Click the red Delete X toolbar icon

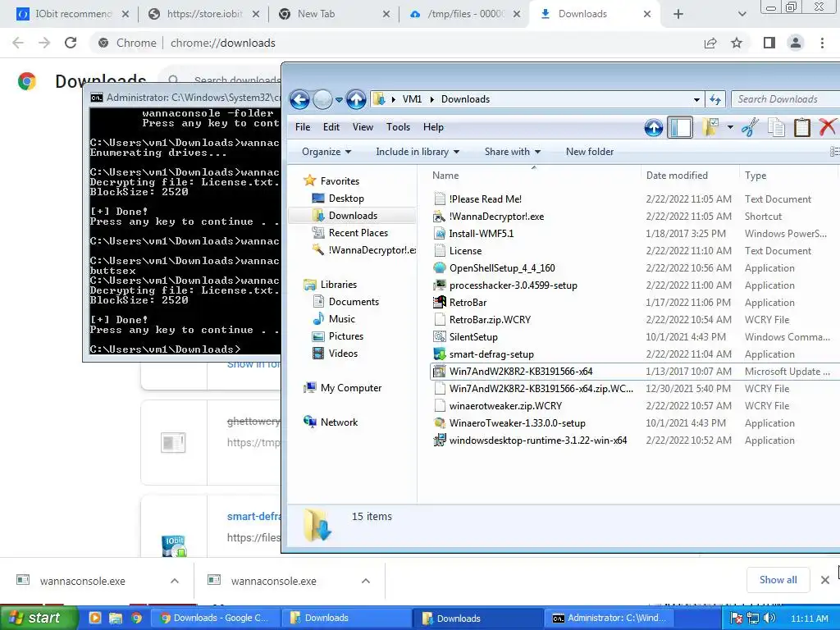(x=827, y=127)
